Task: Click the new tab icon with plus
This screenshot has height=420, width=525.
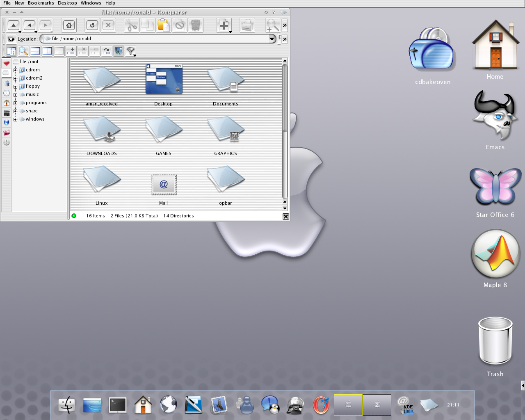Action: pyautogui.click(x=71, y=51)
